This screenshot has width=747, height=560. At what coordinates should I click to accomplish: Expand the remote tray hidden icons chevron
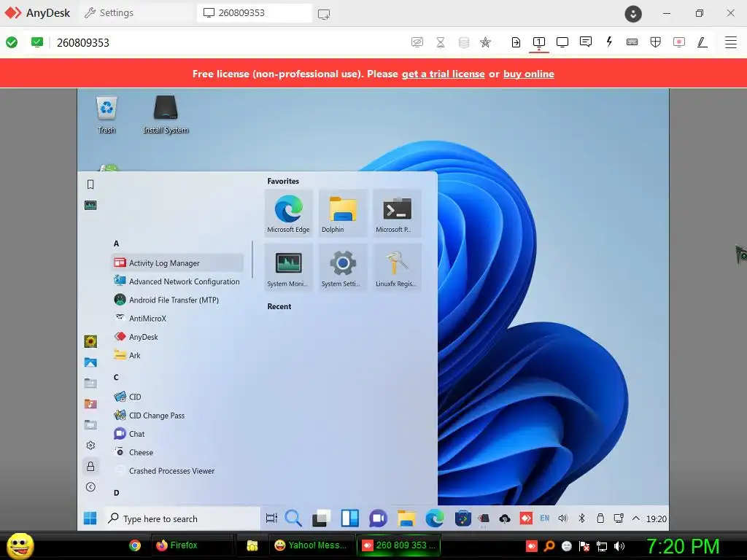click(636, 518)
